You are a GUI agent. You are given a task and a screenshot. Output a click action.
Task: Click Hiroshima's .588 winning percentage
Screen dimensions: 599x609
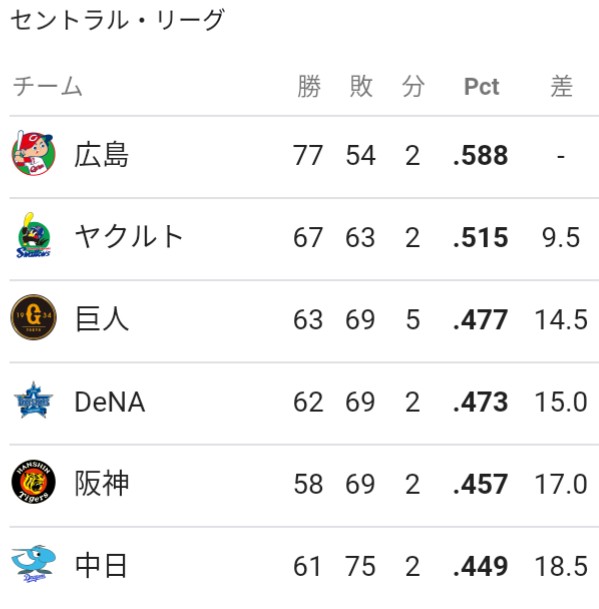pos(481,155)
